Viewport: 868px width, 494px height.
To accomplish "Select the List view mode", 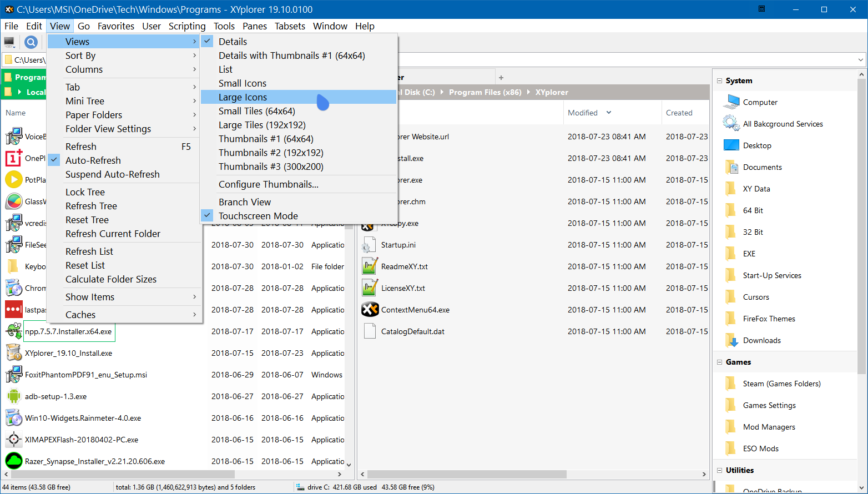I will pyautogui.click(x=299, y=69).
